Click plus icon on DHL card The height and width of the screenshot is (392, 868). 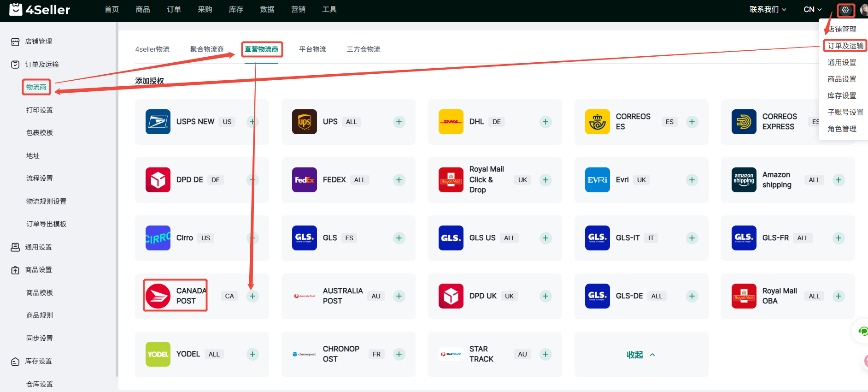click(545, 122)
